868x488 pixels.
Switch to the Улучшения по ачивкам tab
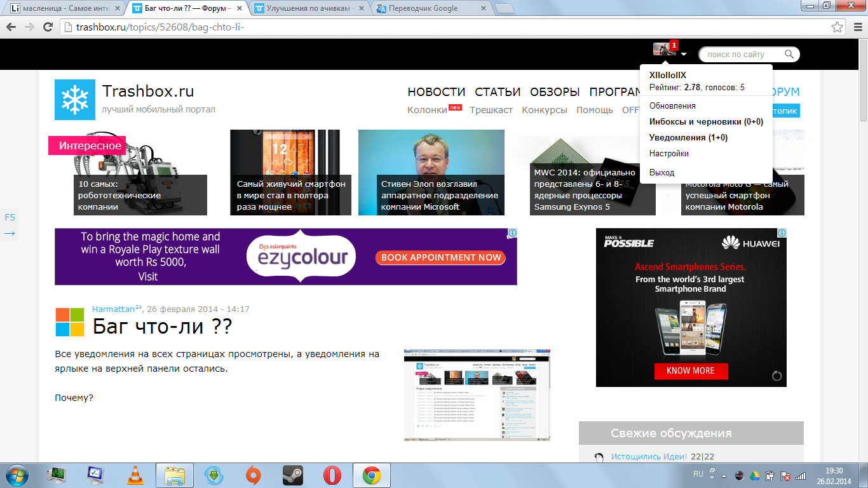309,8
